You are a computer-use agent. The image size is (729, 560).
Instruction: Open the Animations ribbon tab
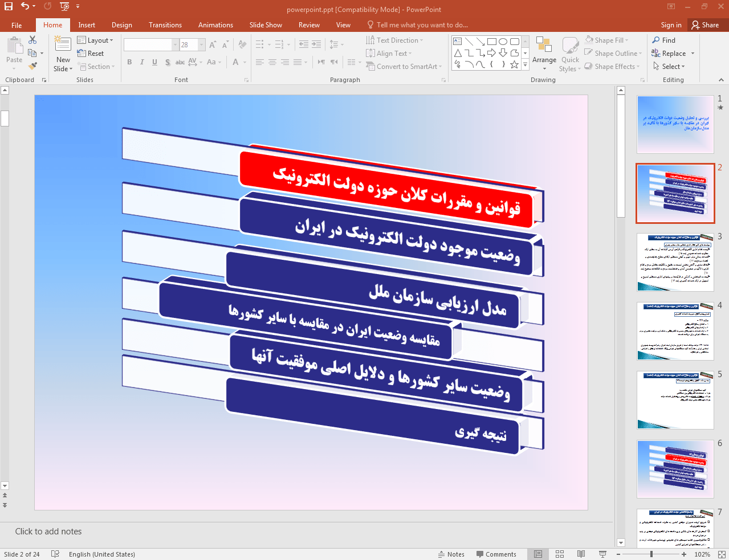tap(215, 25)
